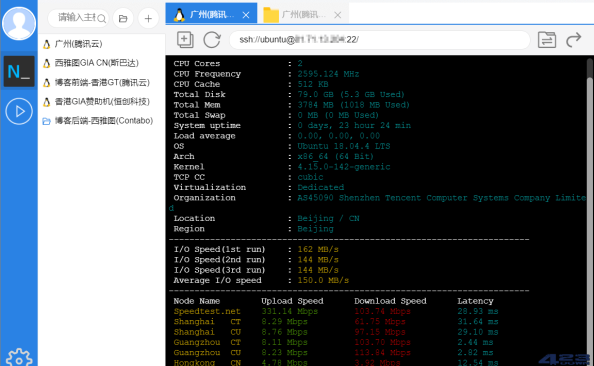
Task: Add a new host with plus button
Action: (148, 18)
